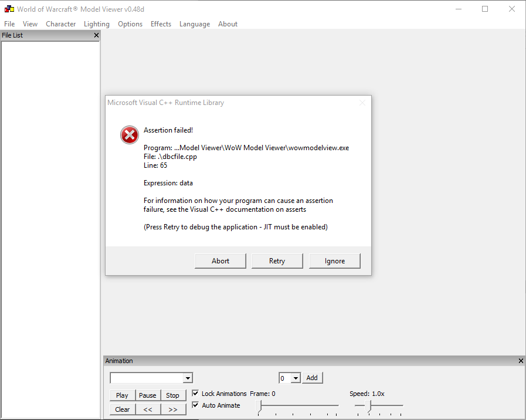Close the File List panel
This screenshot has height=420, width=526.
click(x=96, y=35)
